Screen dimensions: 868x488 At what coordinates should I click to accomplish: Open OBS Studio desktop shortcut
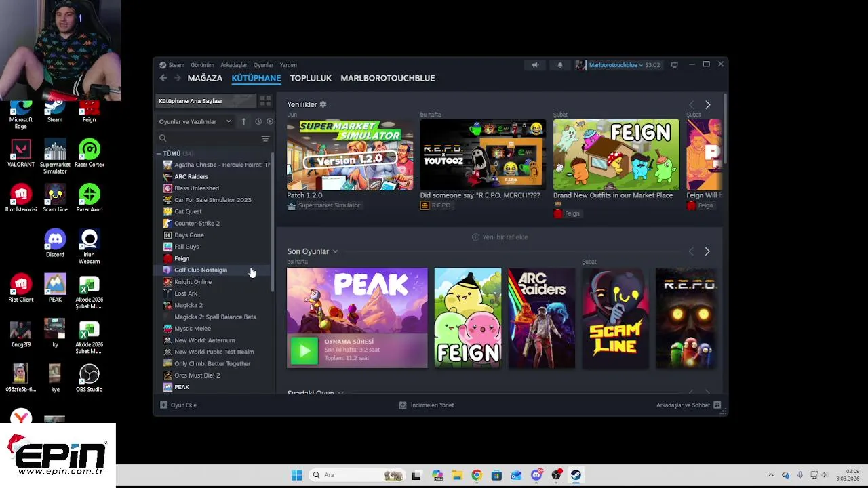point(89,378)
